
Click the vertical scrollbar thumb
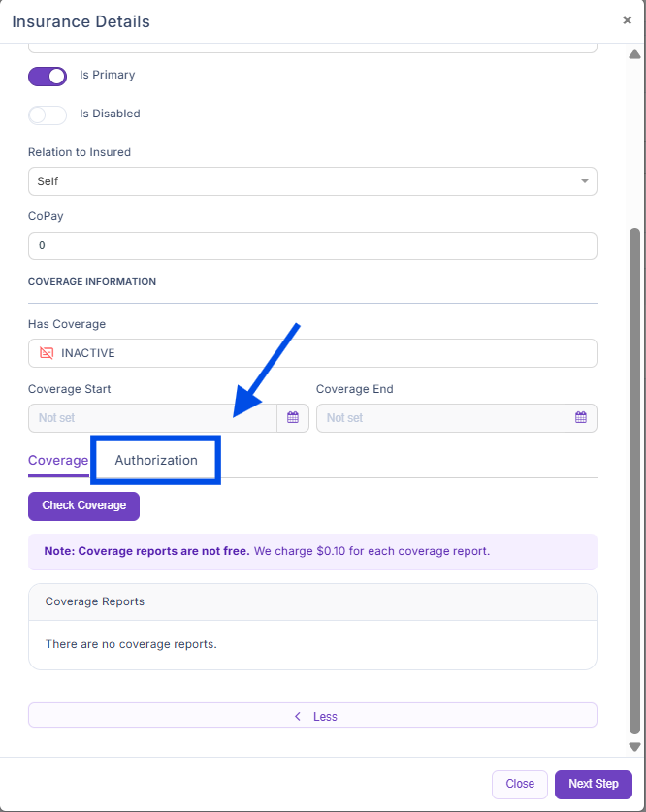[634, 480]
